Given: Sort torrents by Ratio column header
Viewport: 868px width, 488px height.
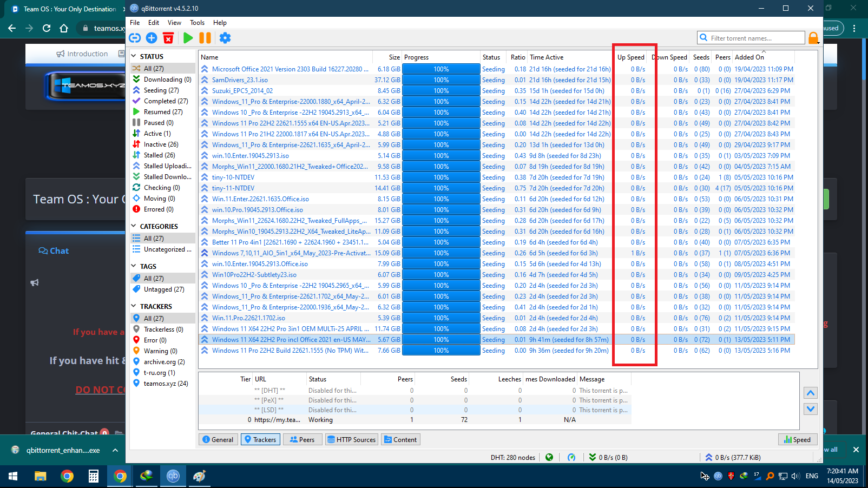Looking at the screenshot, I should [x=517, y=57].
